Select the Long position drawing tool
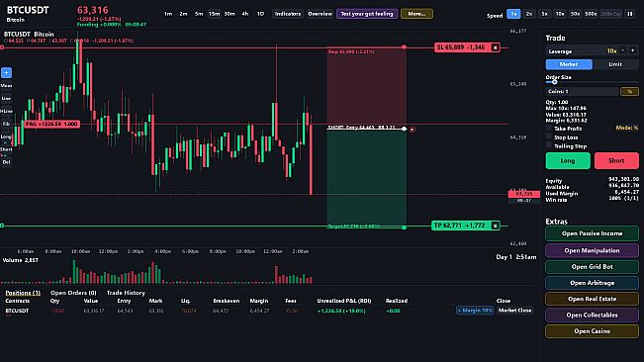 [6, 136]
